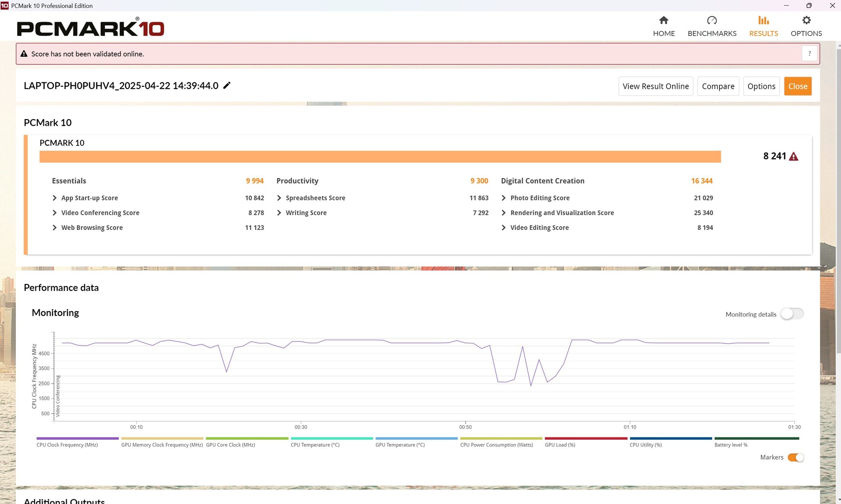The width and height of the screenshot is (841, 504).
Task: Select CPU Clock Frequency purple legend swatch
Action: pyautogui.click(x=78, y=438)
